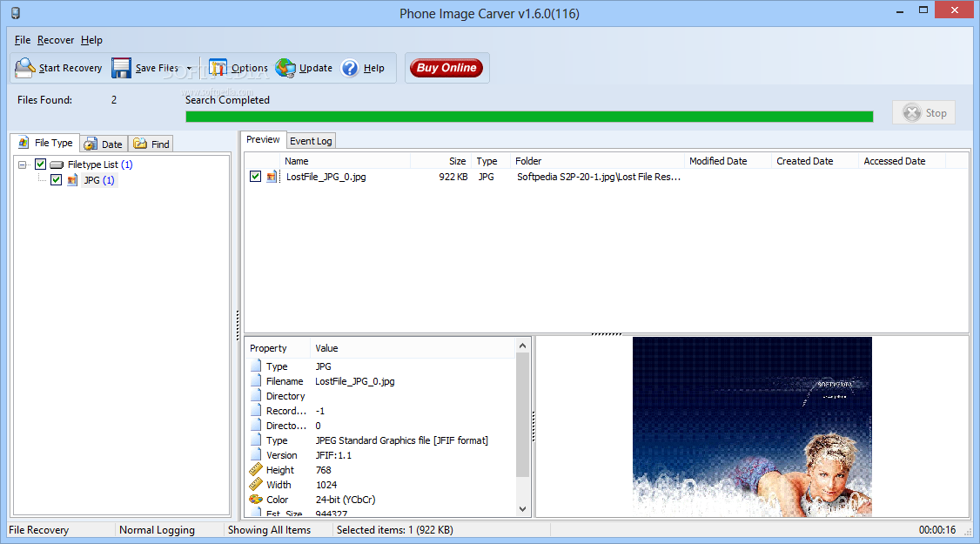Sort by the Name column header

pos(345,161)
